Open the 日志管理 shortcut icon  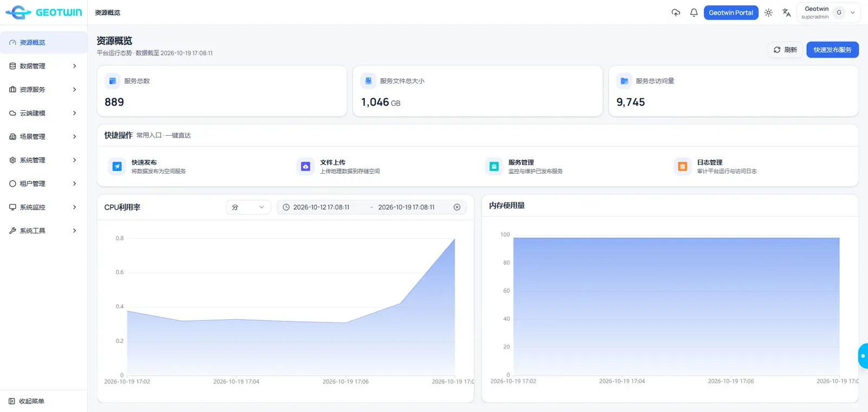(682, 167)
